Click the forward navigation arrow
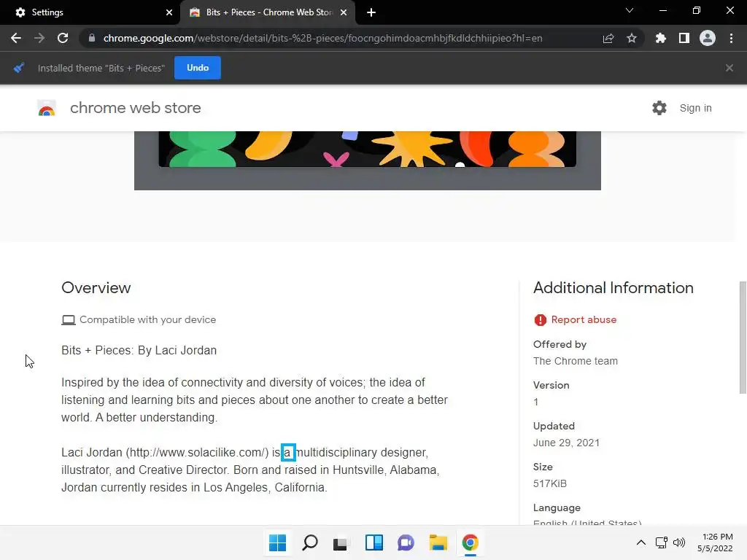This screenshot has height=560, width=747. click(39, 38)
